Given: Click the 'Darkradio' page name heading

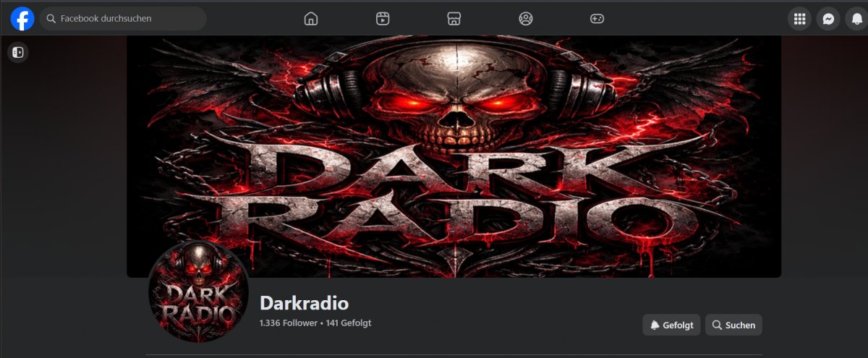Looking at the screenshot, I should 304,302.
